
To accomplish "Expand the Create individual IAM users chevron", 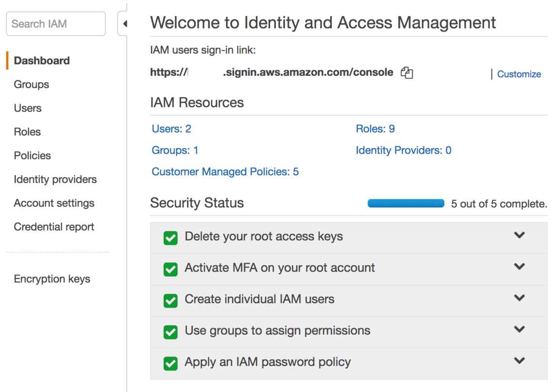I will tap(519, 297).
